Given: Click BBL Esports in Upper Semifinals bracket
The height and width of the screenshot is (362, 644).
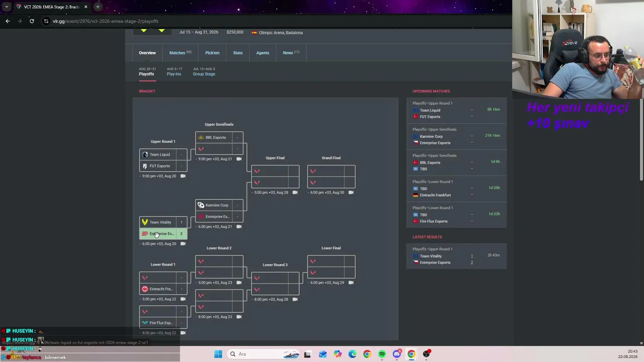Looking at the screenshot, I should click(x=219, y=137).
